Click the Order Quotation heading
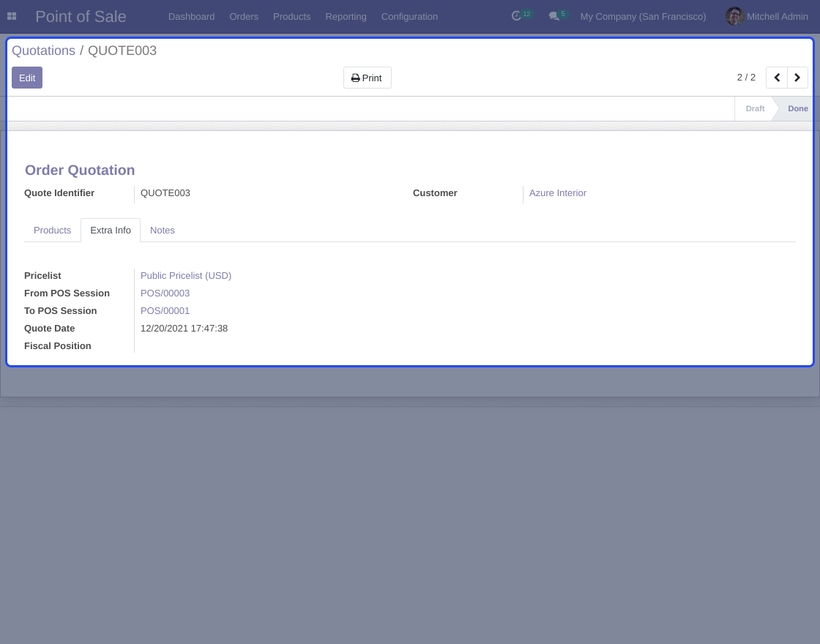Viewport: 820px width, 644px height. [80, 170]
